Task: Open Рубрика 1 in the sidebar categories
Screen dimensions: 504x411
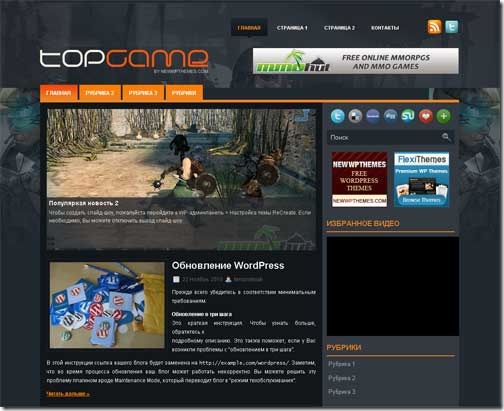Action: pyautogui.click(x=341, y=364)
